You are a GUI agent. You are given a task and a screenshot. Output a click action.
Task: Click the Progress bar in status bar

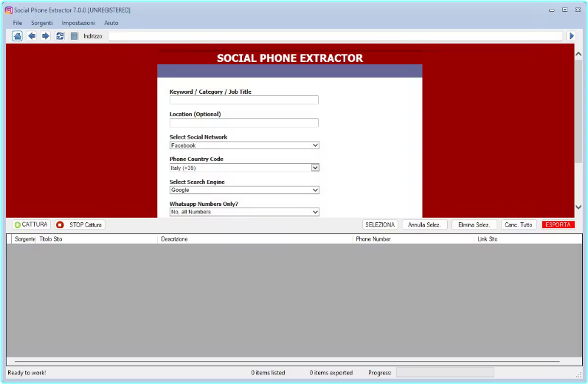coord(445,372)
